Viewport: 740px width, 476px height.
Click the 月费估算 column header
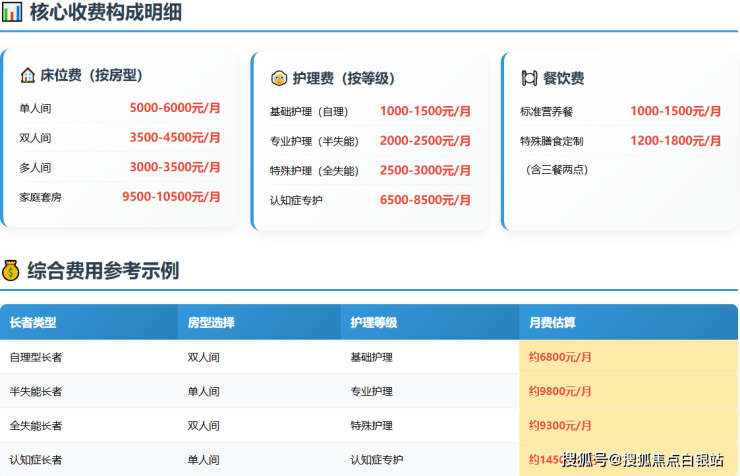[552, 323]
